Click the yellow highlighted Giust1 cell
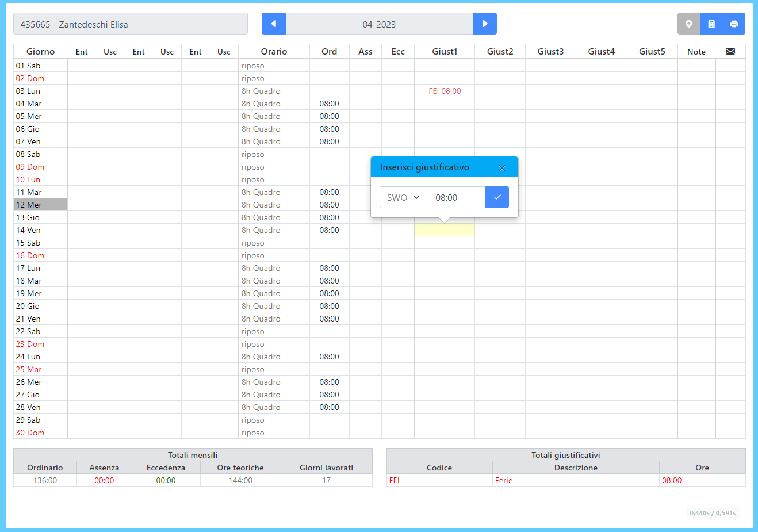The height and width of the screenshot is (532, 758). [445, 230]
